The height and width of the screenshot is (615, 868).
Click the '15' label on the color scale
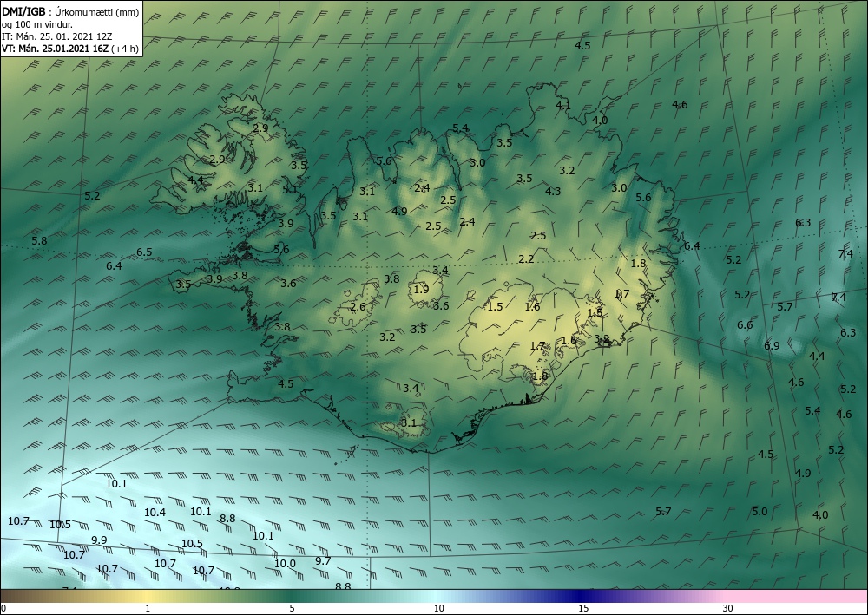click(x=583, y=609)
